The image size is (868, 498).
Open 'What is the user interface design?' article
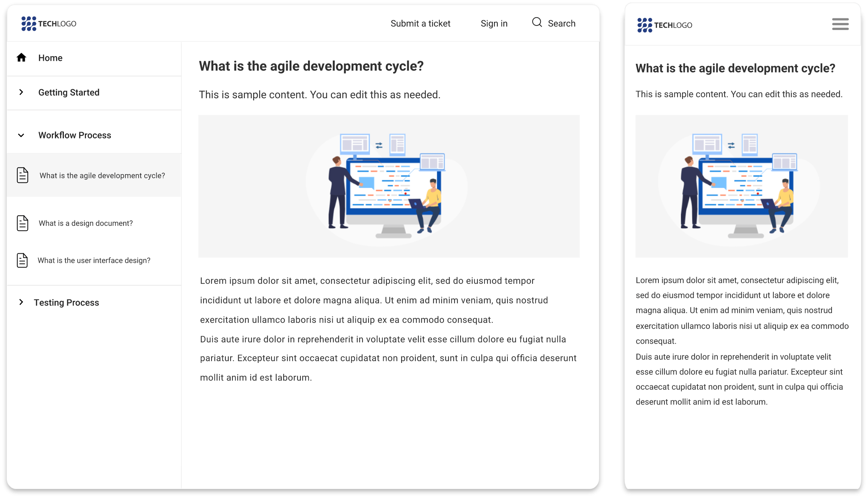(x=94, y=260)
